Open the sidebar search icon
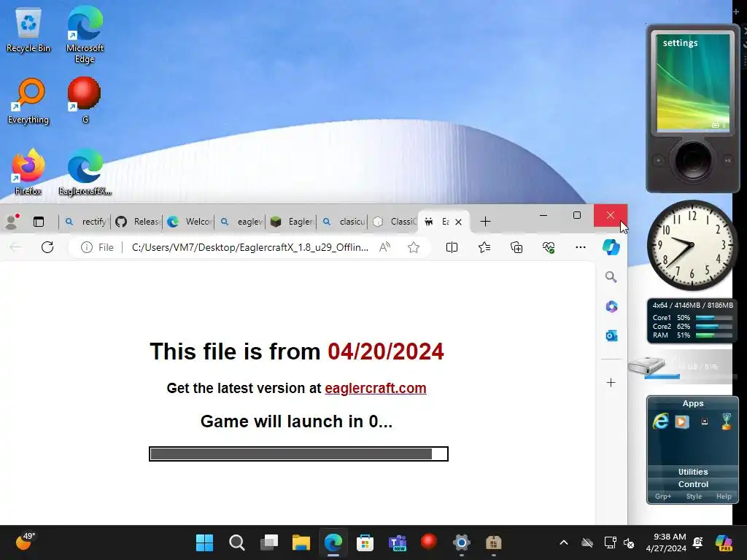The width and height of the screenshot is (747, 560). [x=611, y=277]
